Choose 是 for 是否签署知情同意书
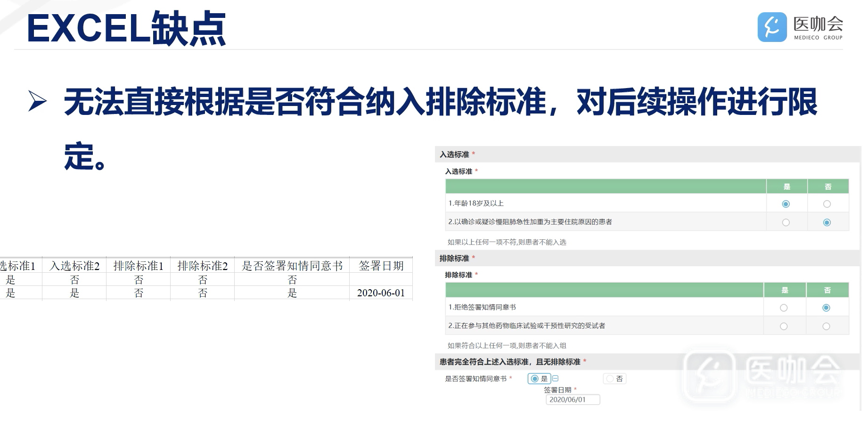This screenshot has width=868, height=423. (x=534, y=379)
